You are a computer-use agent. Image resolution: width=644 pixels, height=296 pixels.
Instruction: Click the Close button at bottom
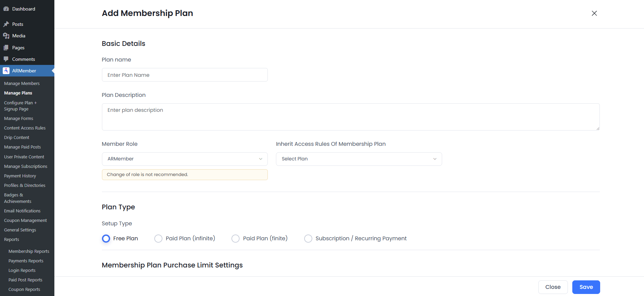click(553, 287)
